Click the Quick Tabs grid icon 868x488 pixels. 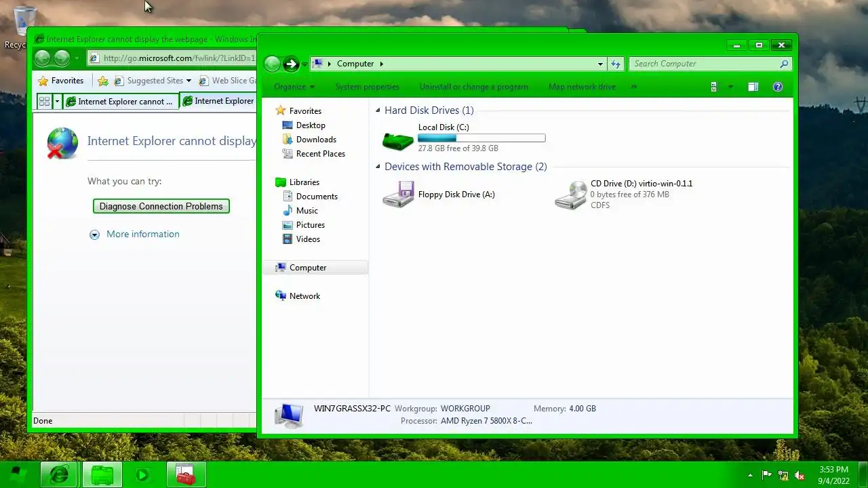click(x=44, y=102)
